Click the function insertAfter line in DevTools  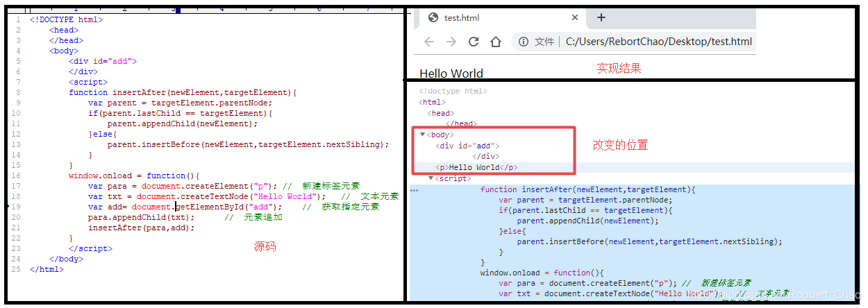[x=587, y=189]
